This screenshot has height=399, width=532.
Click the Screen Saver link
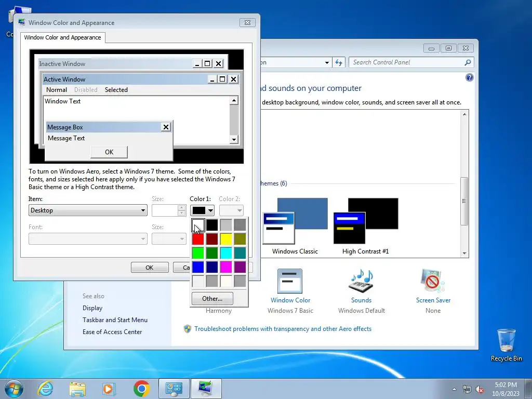(433, 300)
